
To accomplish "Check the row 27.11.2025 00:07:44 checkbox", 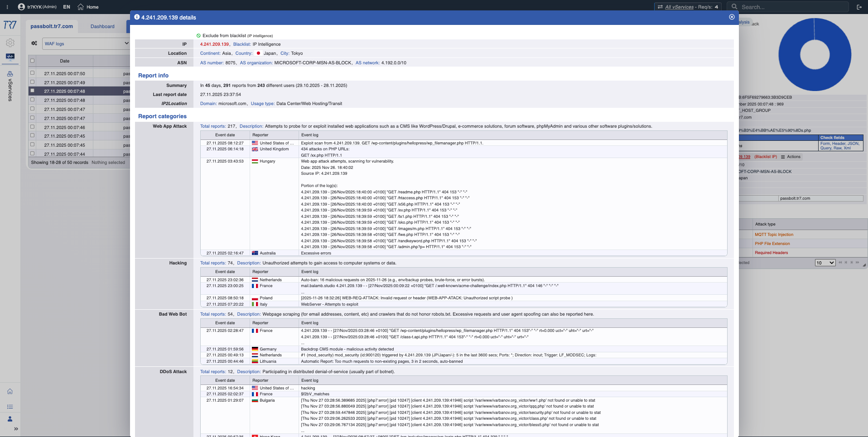I will (x=32, y=154).
